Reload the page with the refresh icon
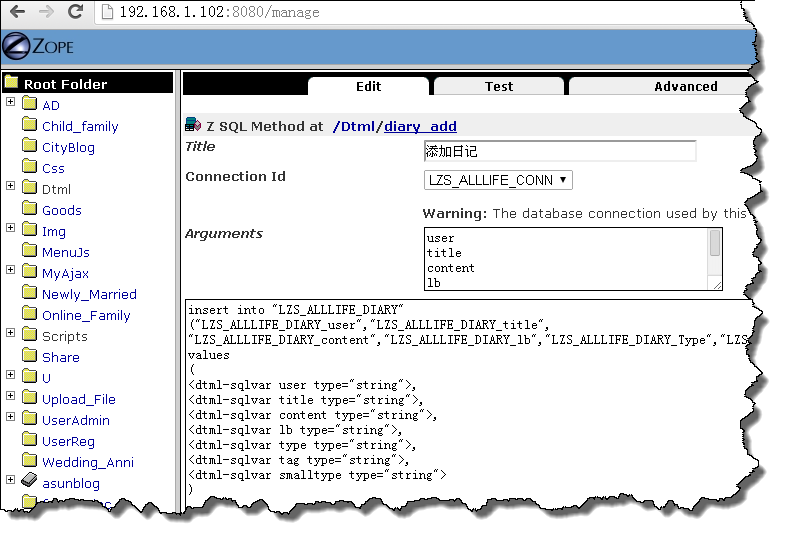Screen dimensions: 785x537 coord(76,12)
